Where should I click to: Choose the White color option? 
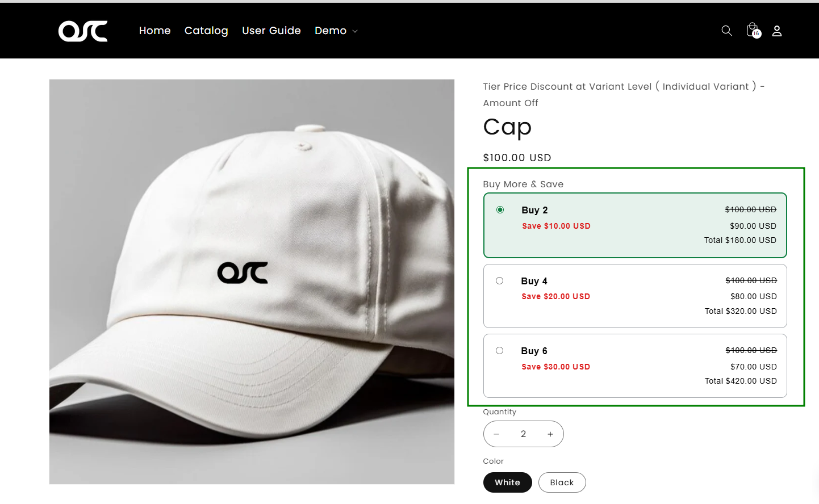(507, 482)
